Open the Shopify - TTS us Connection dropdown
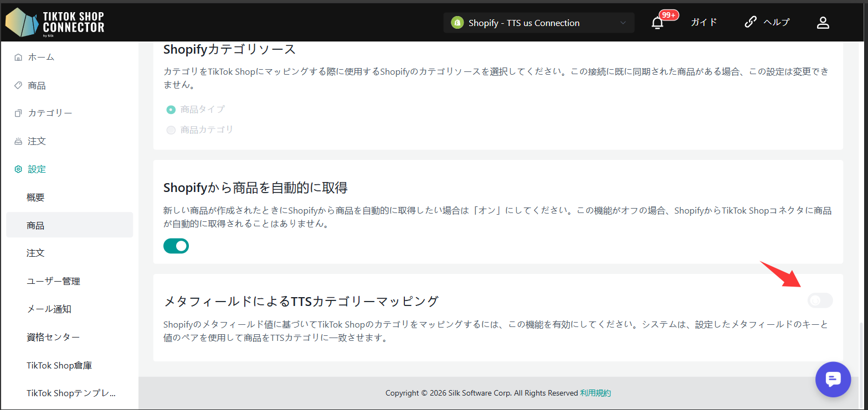Viewport: 868px width, 410px height. 539,23
